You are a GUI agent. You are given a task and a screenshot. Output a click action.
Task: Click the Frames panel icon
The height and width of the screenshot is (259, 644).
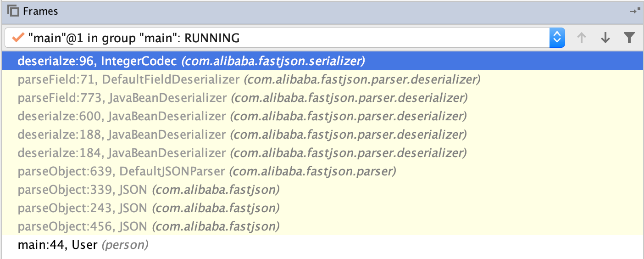click(13, 11)
